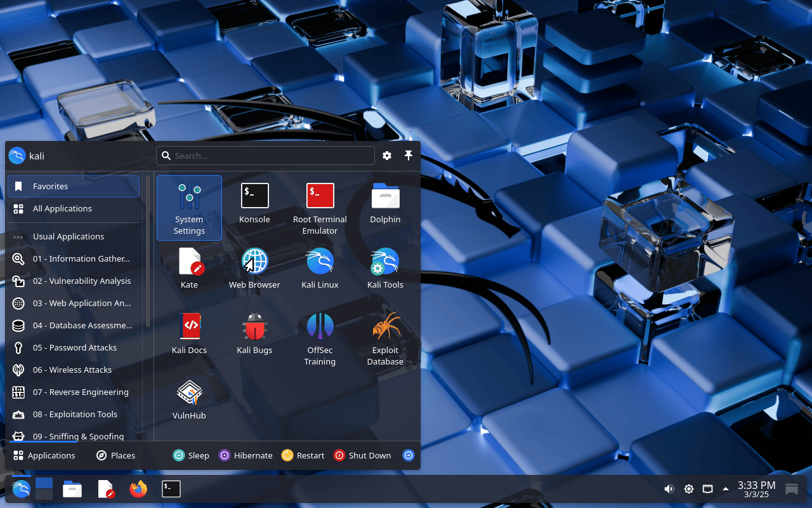Pin the application launcher open
This screenshot has height=508, width=812.
pyautogui.click(x=409, y=156)
